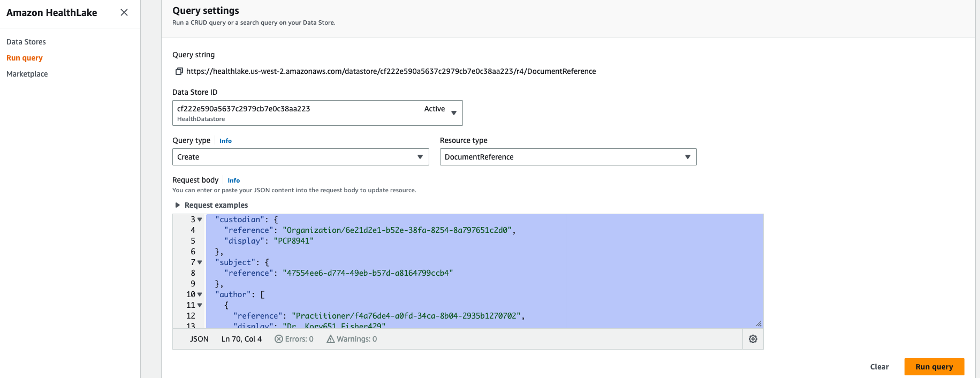Open the Resource type dropdown
Viewport: 980px width, 378px height.
(568, 157)
